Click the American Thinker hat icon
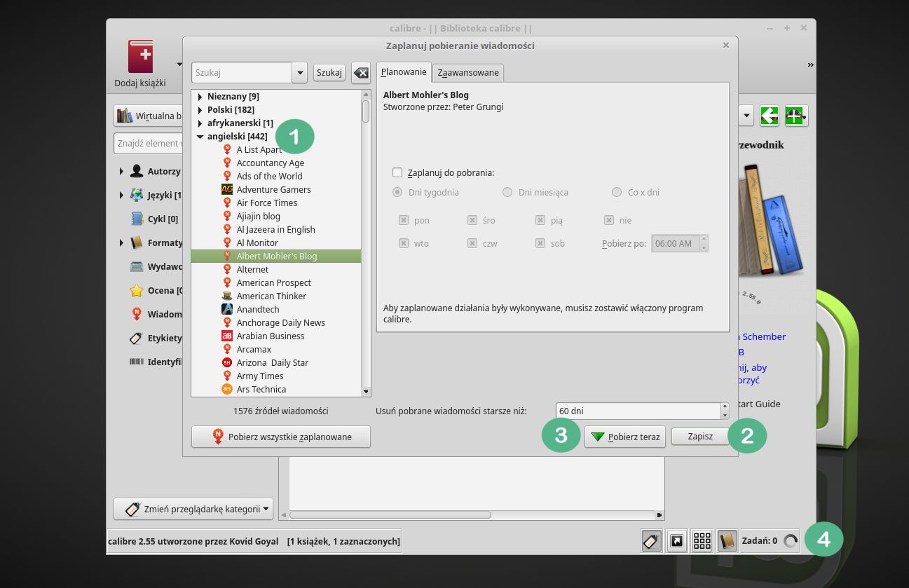 tap(227, 296)
